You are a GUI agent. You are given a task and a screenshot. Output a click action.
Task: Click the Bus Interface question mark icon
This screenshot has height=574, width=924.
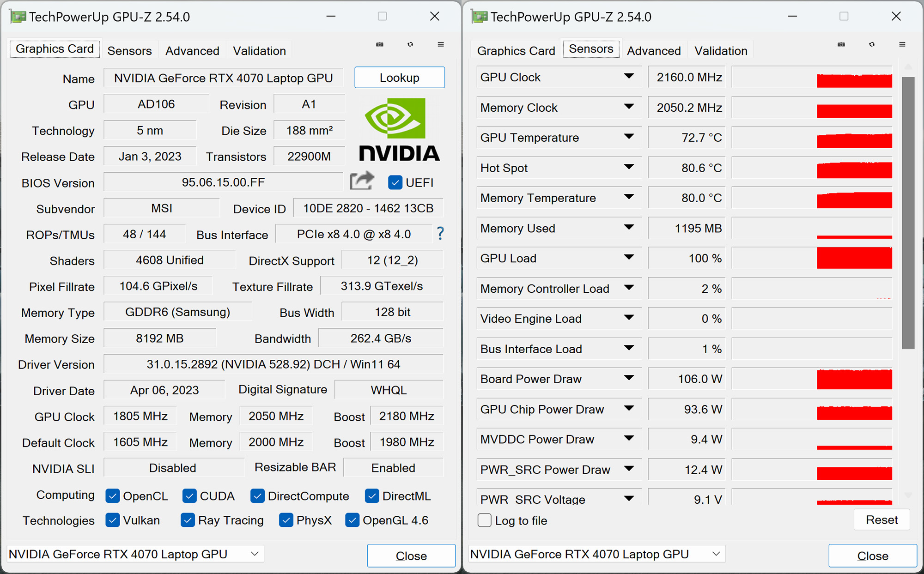440,234
